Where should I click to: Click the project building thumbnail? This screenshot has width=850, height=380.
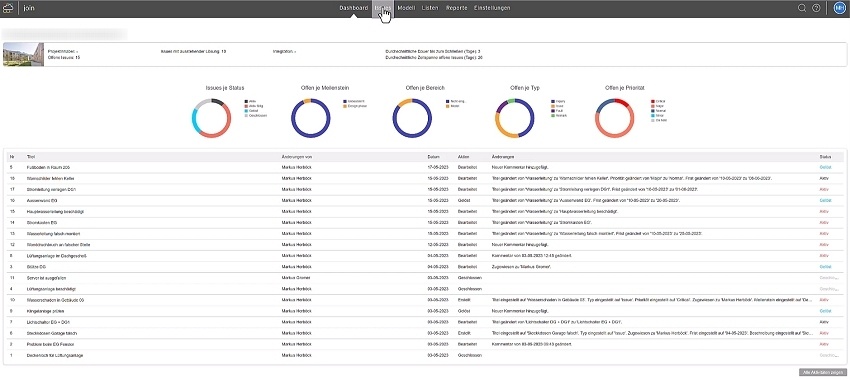[23, 54]
